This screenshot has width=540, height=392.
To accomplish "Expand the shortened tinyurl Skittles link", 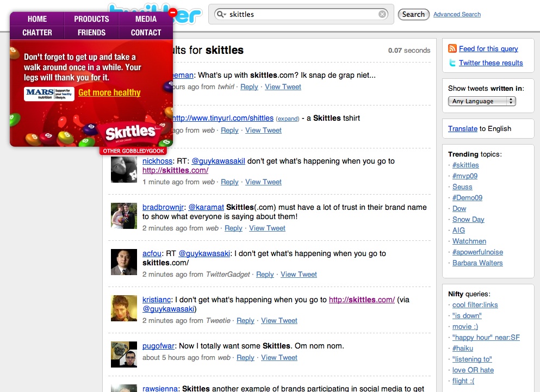I will pos(288,119).
